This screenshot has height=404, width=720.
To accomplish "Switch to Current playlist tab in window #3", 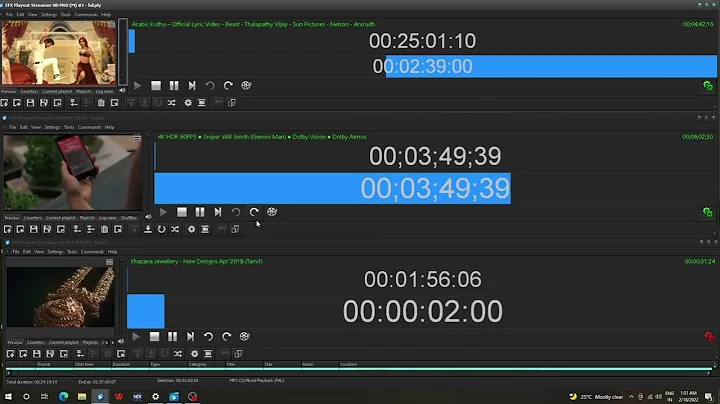I will 63,342.
